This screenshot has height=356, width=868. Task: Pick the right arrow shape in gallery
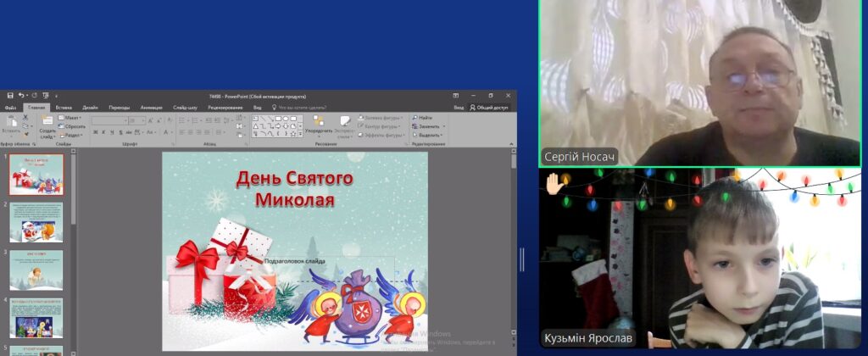pyautogui.click(x=278, y=126)
